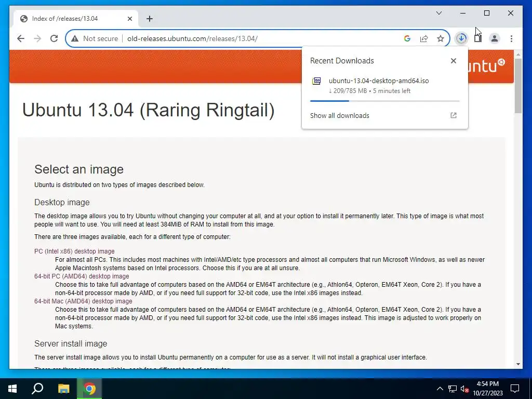This screenshot has height=399, width=532.
Task: Click the ISO file icon in downloads
Action: (316, 81)
